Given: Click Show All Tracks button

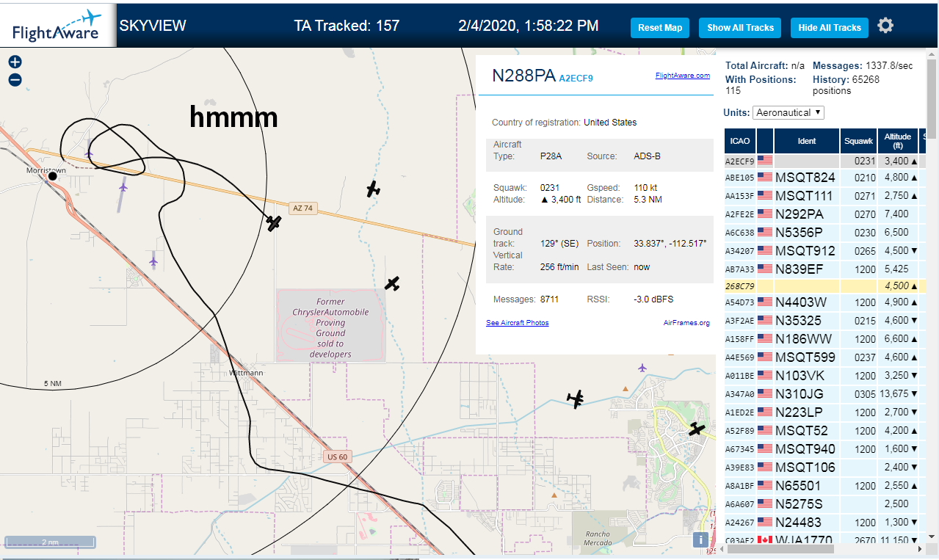Looking at the screenshot, I should (x=740, y=28).
